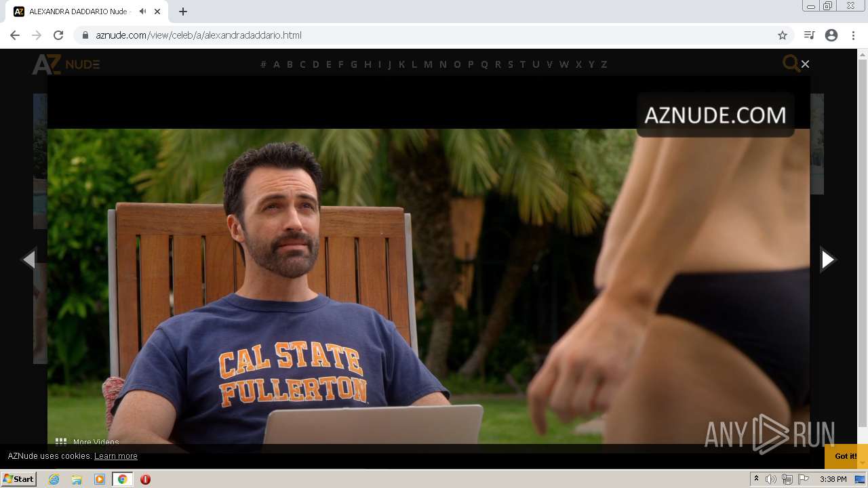The width and height of the screenshot is (868, 488).
Task: Launch Internet Explorer from taskbar
Action: pos(54,479)
